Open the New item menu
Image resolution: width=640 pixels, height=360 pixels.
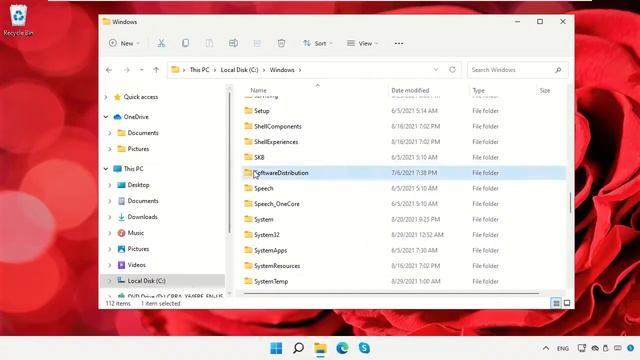[124, 43]
